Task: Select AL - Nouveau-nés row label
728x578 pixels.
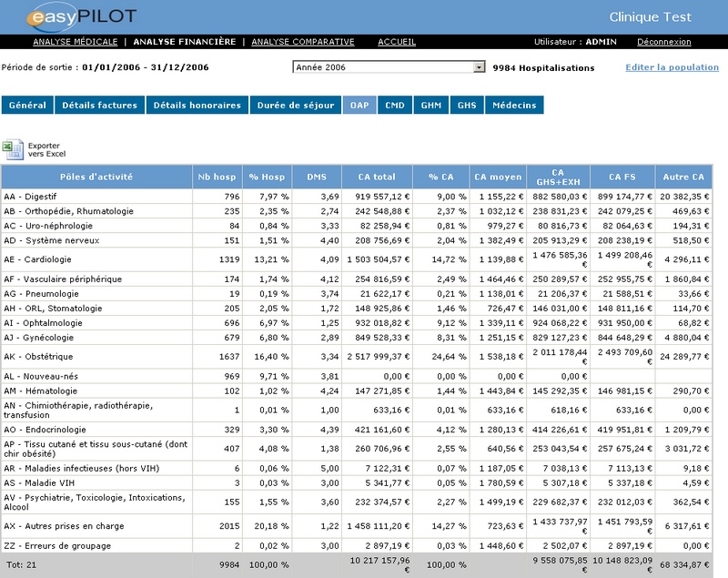Action: click(41, 377)
